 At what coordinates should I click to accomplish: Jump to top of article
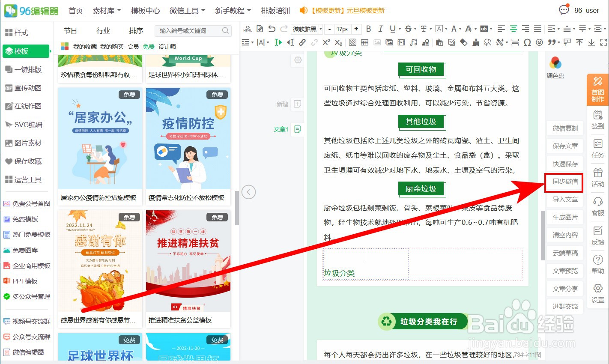pos(579,42)
